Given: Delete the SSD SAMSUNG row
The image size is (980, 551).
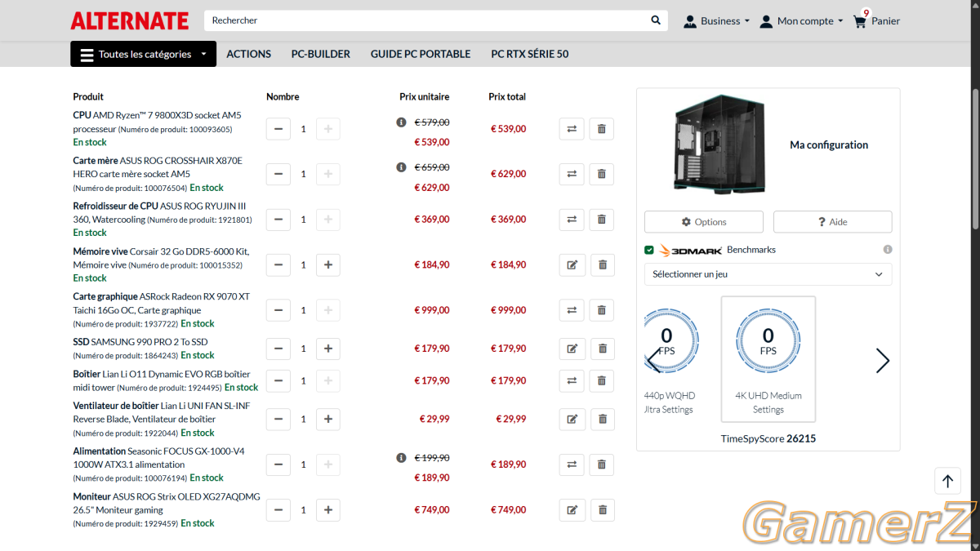Looking at the screenshot, I should pos(602,349).
